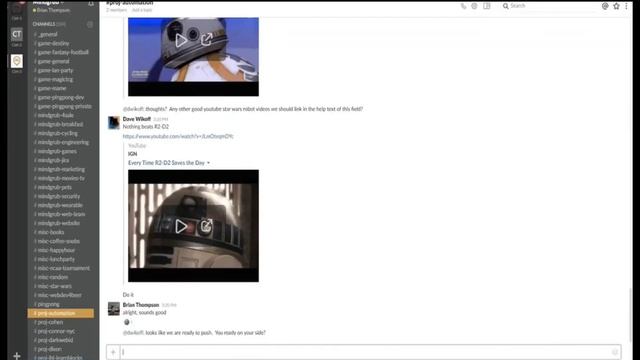Open the mindgrub-games channel

[56, 151]
